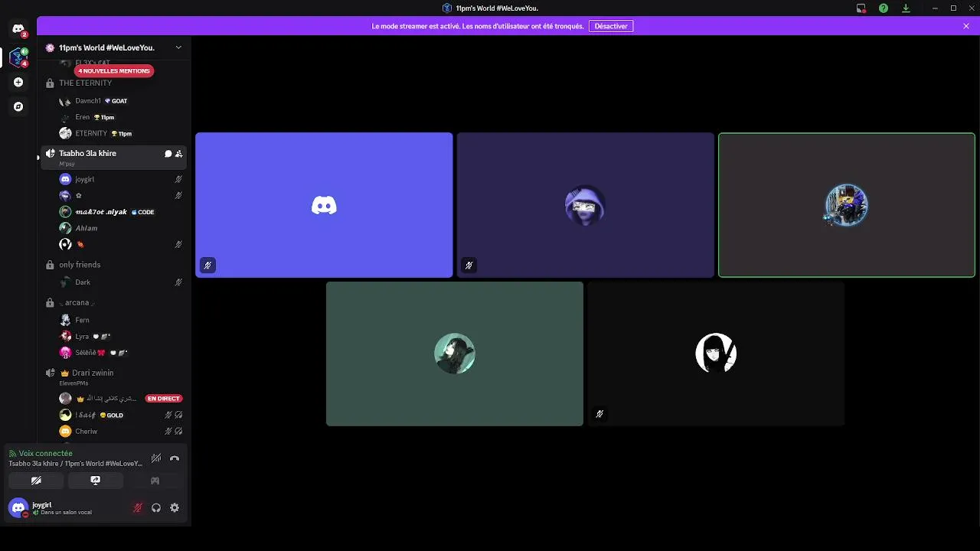Click joygirl avatar in user panel

(x=18, y=507)
